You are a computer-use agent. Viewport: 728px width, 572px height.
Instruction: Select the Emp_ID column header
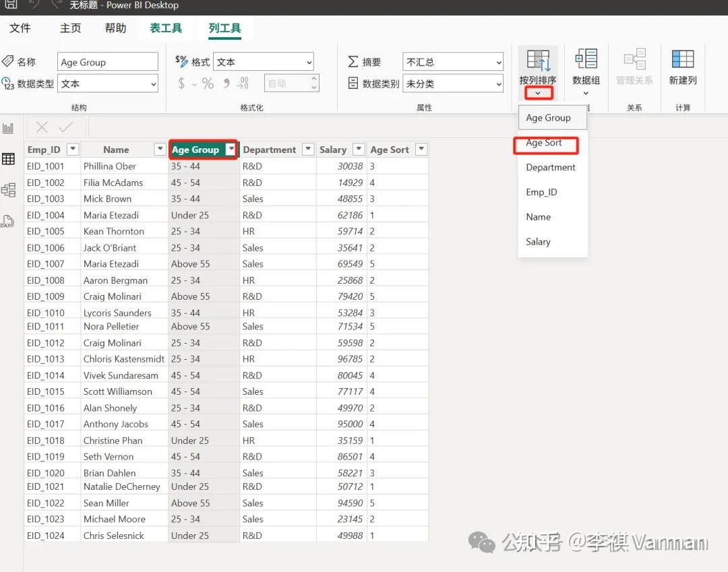[x=44, y=150]
